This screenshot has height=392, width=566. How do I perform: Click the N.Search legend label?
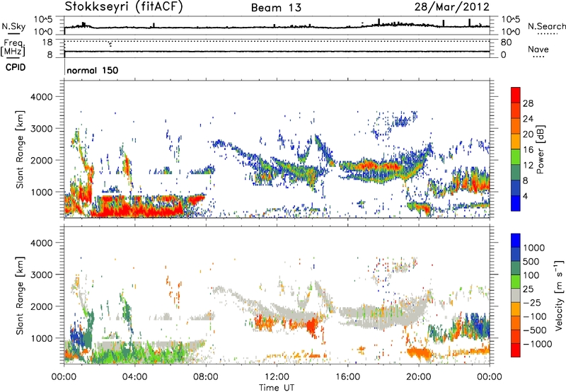coord(547,26)
